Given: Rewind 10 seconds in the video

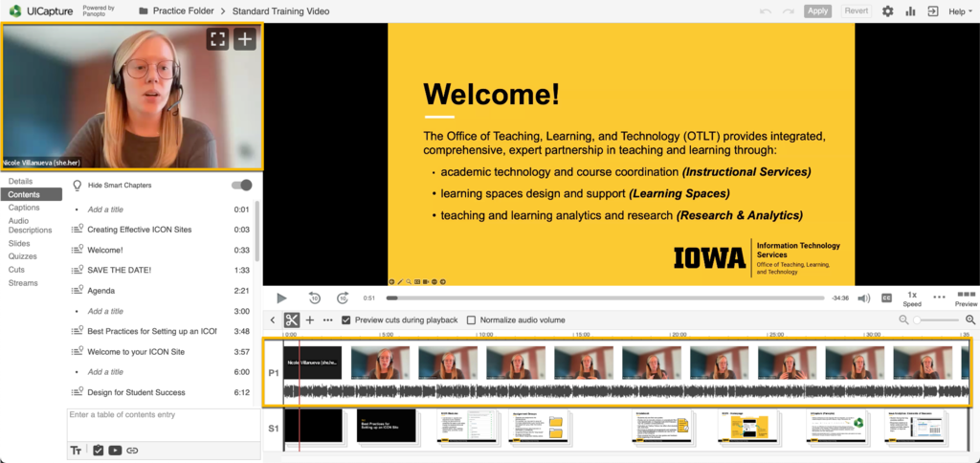Looking at the screenshot, I should click(x=315, y=298).
